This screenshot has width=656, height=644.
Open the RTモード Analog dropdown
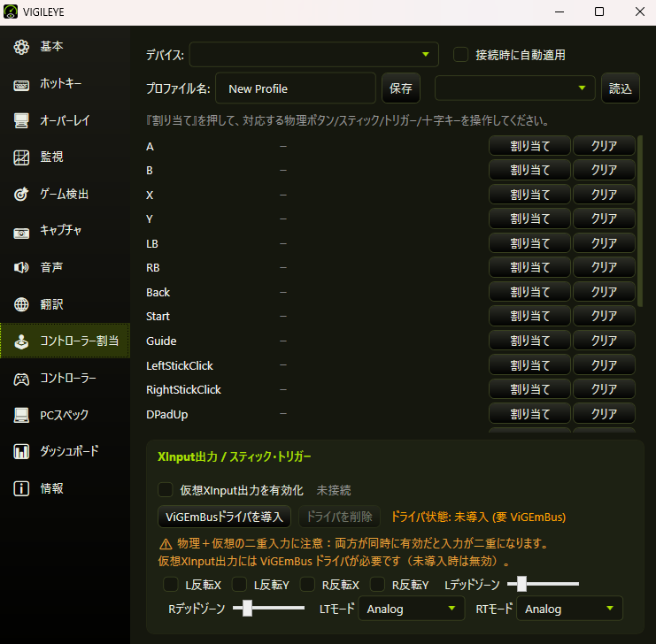coord(569,609)
